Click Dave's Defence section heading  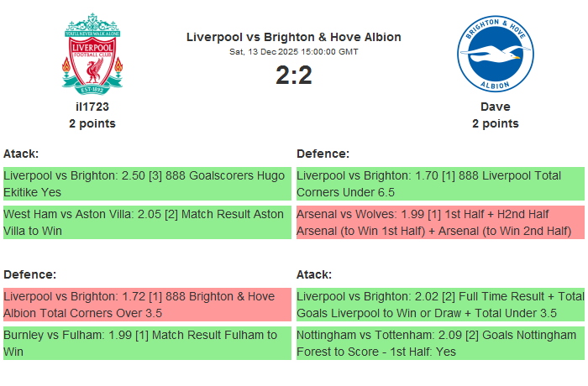[323, 154]
